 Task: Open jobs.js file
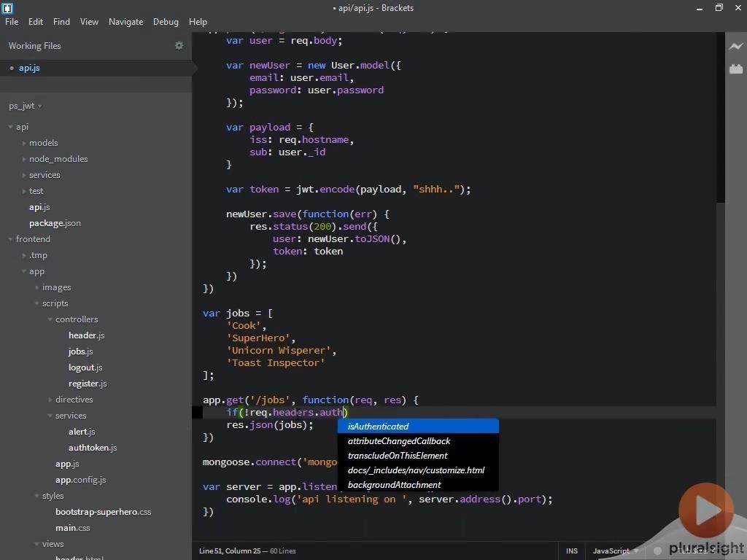[x=80, y=351]
